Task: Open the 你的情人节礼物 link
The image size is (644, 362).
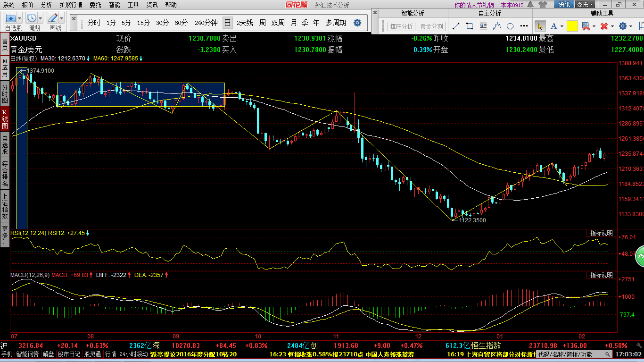Action: pyautogui.click(x=474, y=5)
